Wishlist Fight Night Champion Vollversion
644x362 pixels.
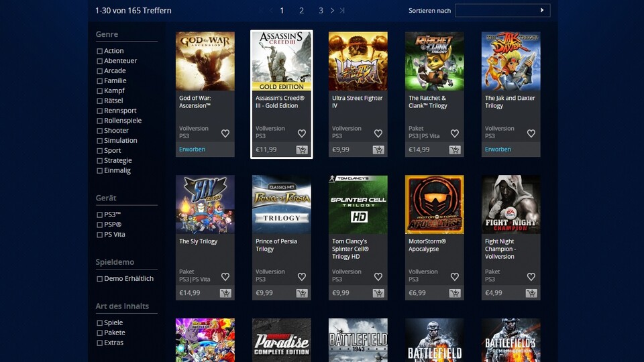point(531,277)
